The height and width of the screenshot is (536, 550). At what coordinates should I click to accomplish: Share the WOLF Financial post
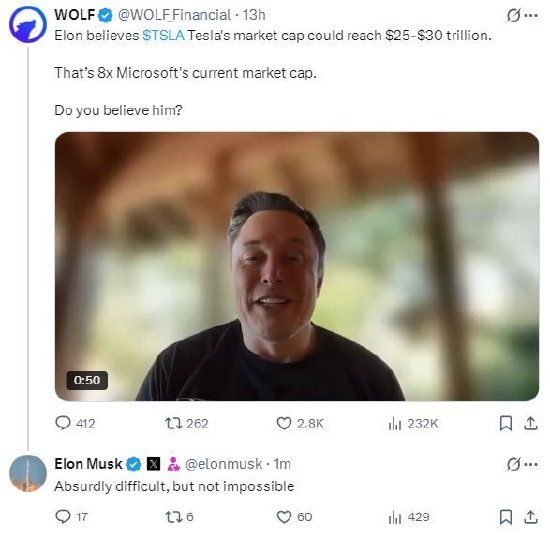531,423
